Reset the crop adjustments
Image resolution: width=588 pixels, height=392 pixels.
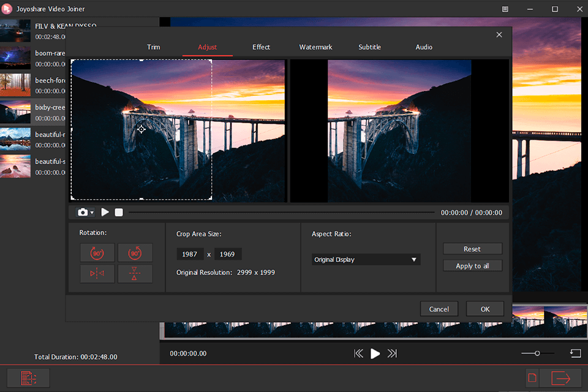click(472, 248)
